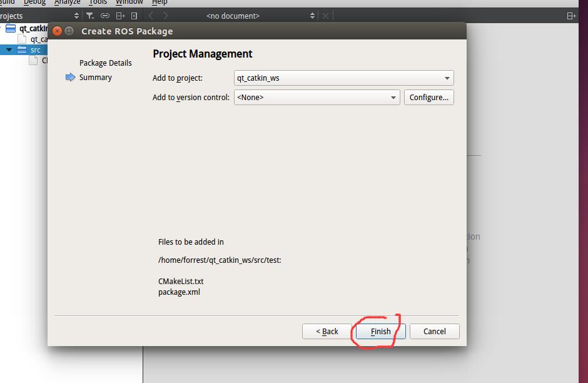Click the close document X icon
Image resolution: width=588 pixels, height=383 pixels.
tap(325, 16)
